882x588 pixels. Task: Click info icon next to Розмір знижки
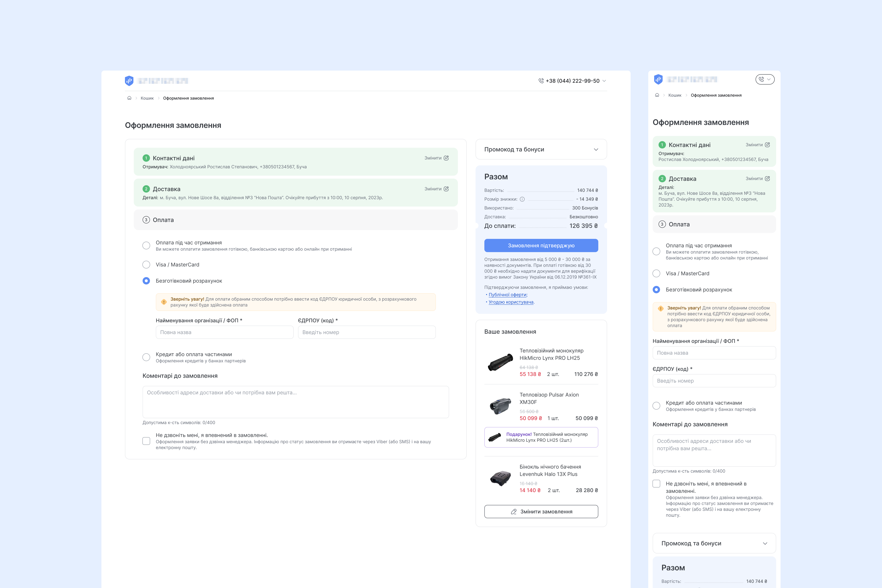click(x=522, y=199)
